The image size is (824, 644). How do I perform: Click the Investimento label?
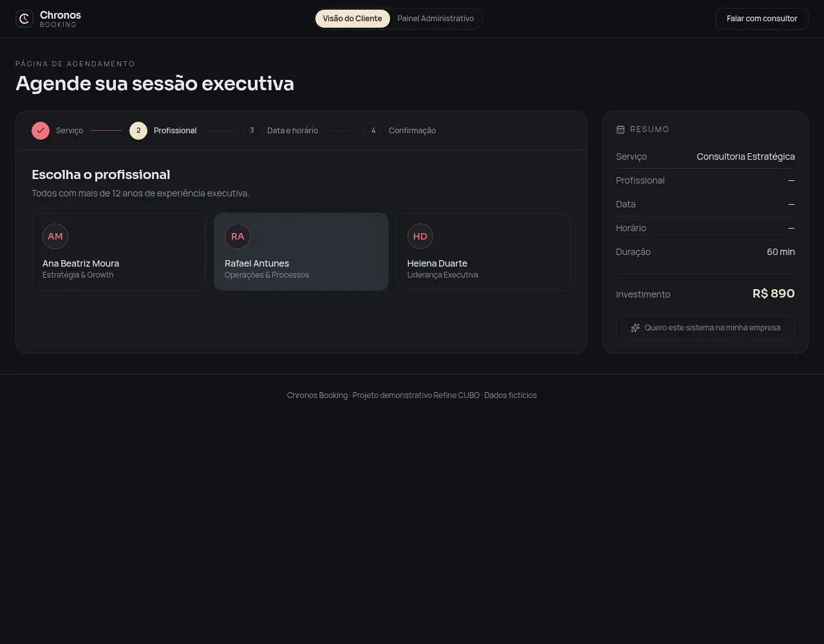click(643, 294)
